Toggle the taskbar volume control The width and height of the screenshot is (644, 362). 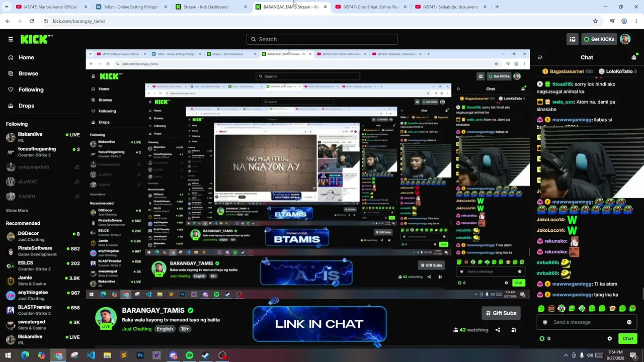click(590, 355)
